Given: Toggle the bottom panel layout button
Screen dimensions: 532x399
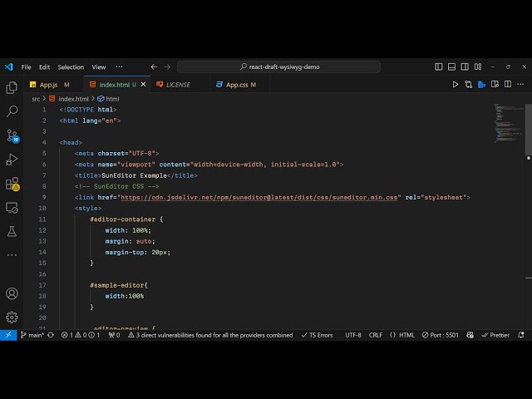Looking at the screenshot, I should pyautogui.click(x=451, y=66).
